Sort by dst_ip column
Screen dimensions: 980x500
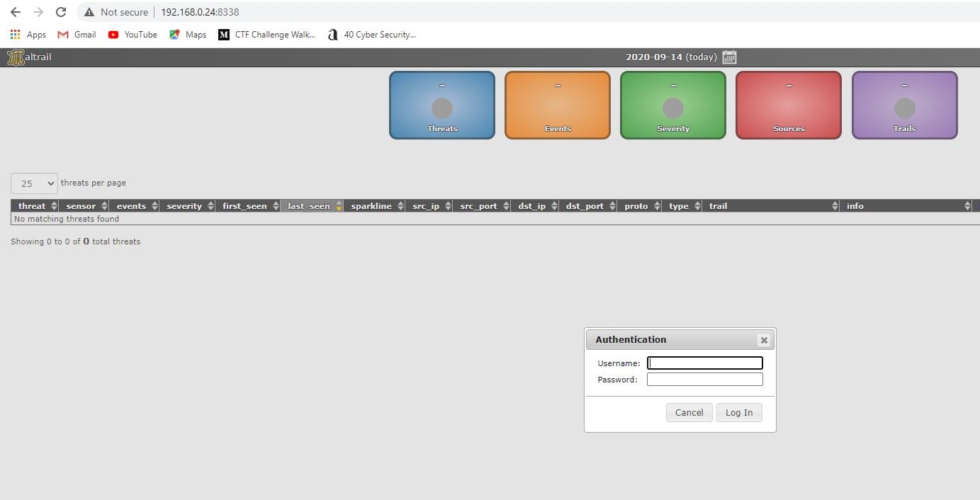[x=535, y=206]
